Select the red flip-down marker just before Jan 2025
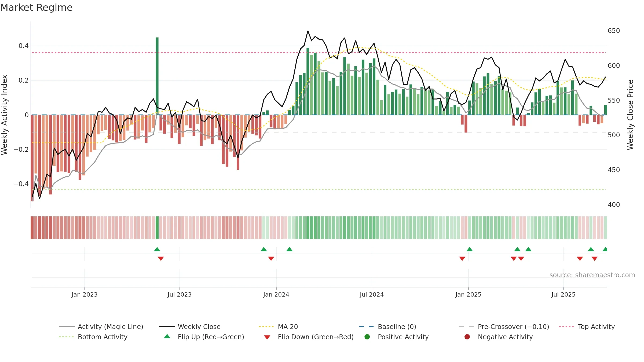Viewport: 644px width, 362px height. 462,258
